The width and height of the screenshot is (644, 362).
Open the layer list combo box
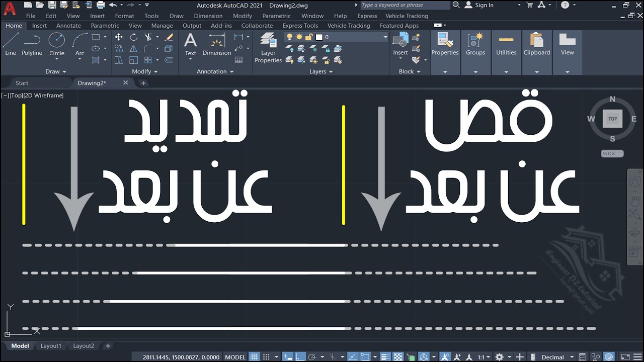(336, 37)
